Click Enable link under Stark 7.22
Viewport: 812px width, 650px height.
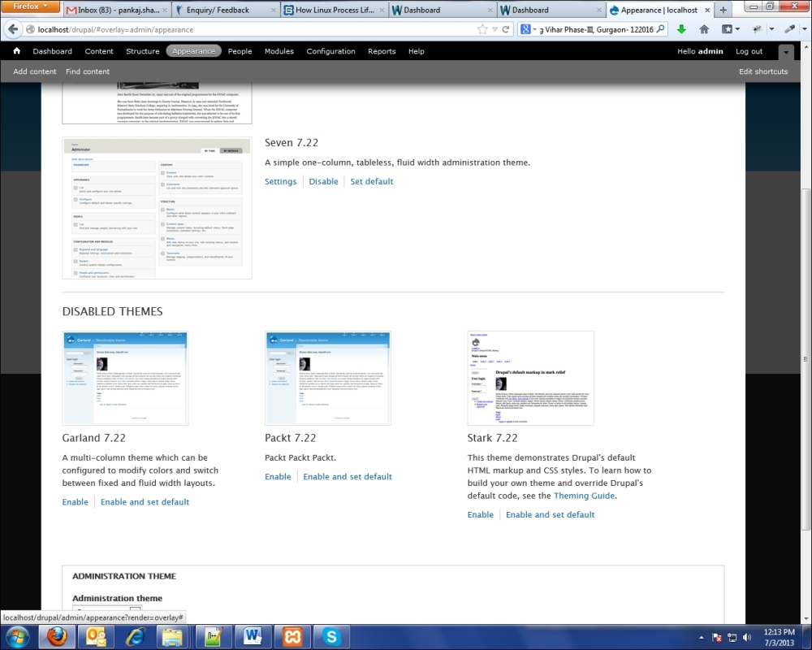click(481, 514)
